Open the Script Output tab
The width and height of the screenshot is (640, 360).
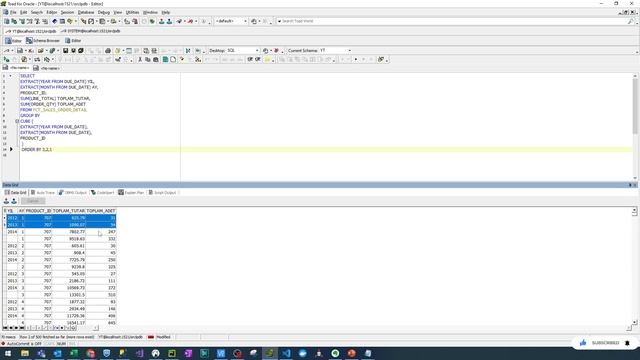click(x=162, y=192)
